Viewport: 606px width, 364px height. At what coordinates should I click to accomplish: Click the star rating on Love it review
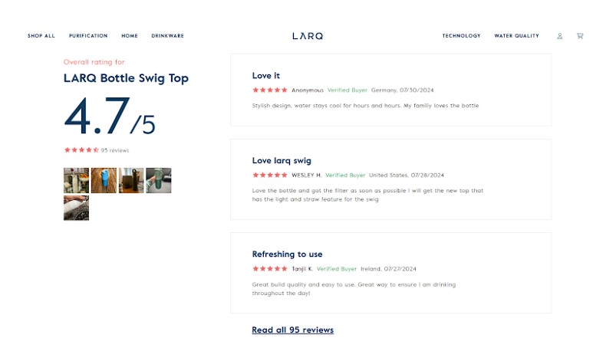coord(270,90)
